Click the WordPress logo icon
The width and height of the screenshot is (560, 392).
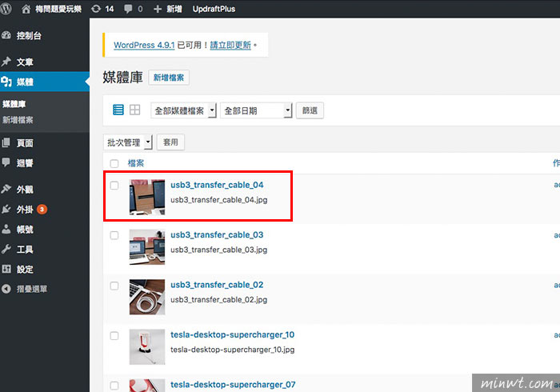point(5,8)
